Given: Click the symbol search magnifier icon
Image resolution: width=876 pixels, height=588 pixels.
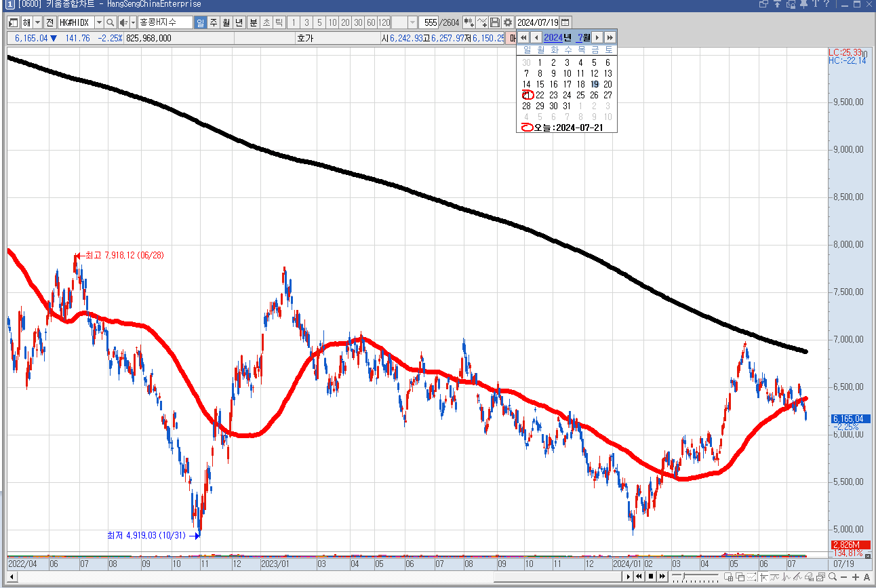Looking at the screenshot, I should point(110,23).
